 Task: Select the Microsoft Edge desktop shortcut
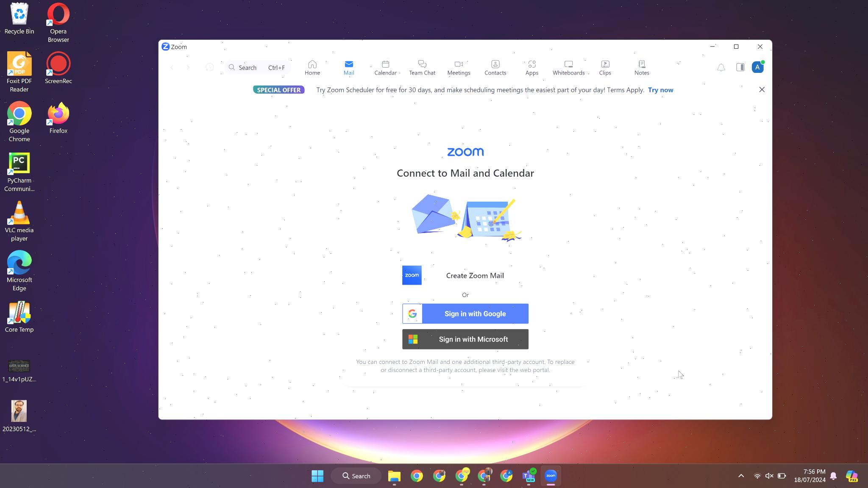coord(19,271)
